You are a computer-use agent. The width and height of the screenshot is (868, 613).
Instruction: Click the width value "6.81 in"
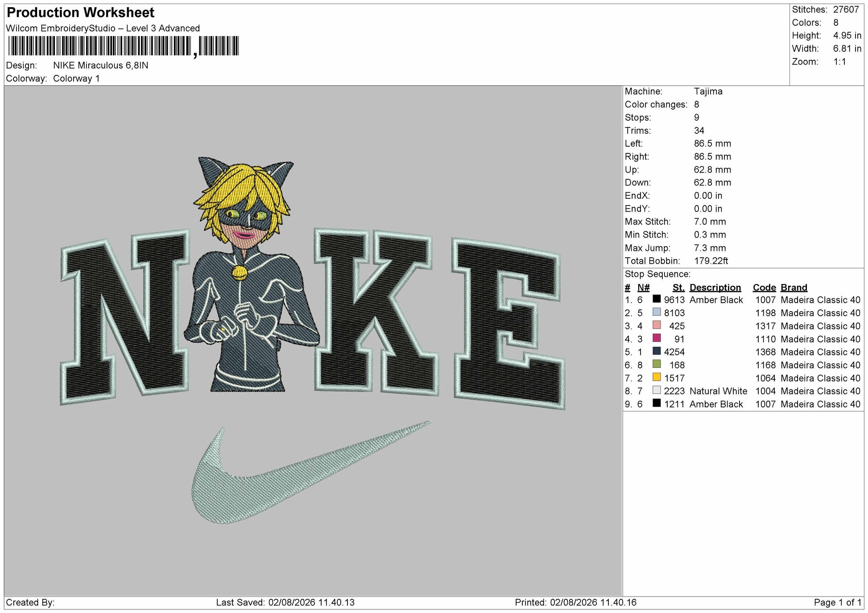point(847,49)
